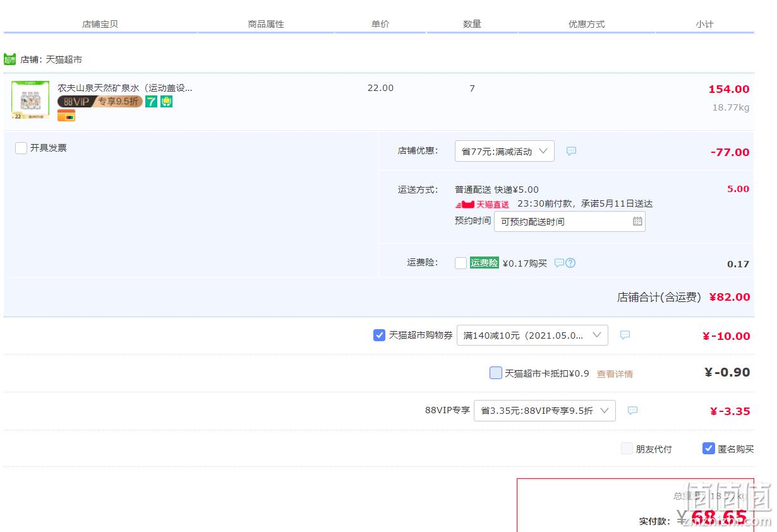Click the 88VIP discount amount ¥-3.35
The image size is (777, 532).
pyautogui.click(x=730, y=411)
